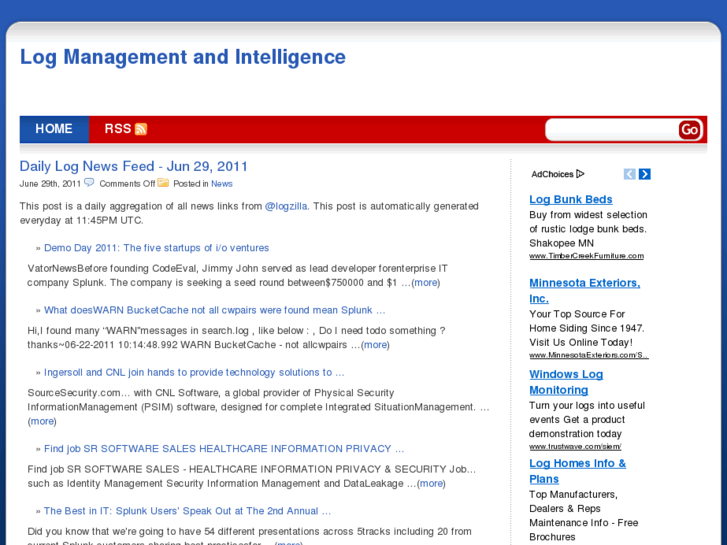The height and width of the screenshot is (545, 727).
Task: Click the June 29th, 2011 date text
Action: click(50, 184)
